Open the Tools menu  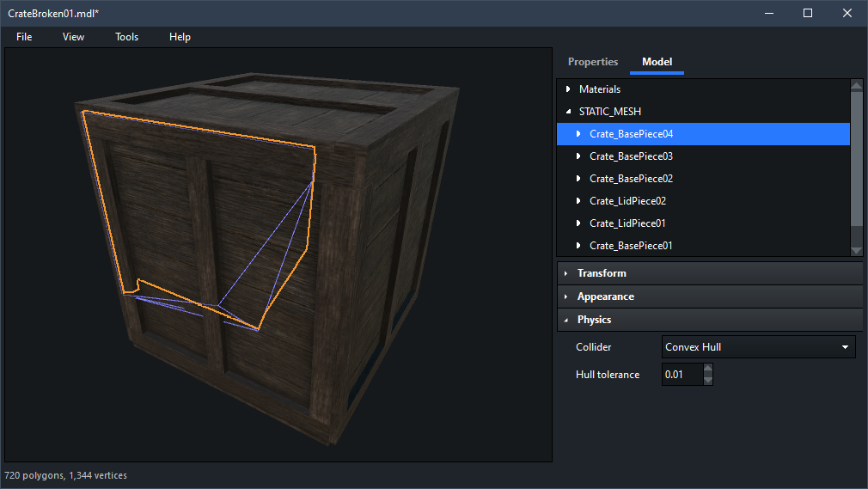point(127,37)
